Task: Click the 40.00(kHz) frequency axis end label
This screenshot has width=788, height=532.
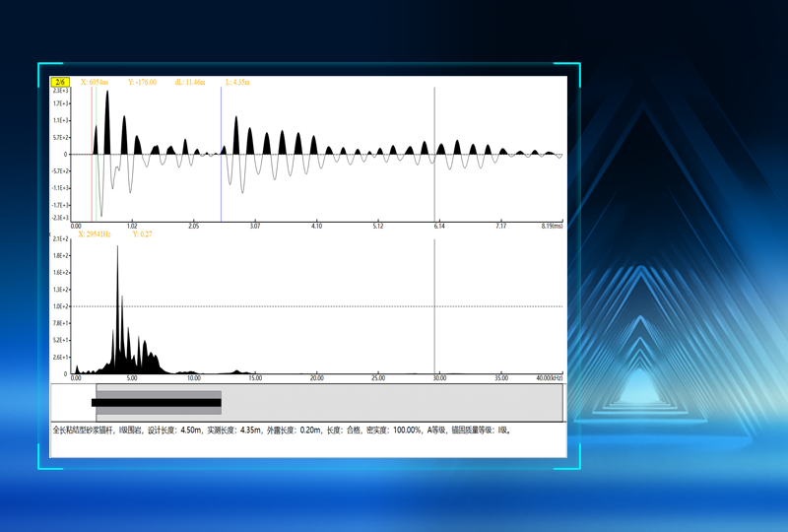Action: click(547, 377)
